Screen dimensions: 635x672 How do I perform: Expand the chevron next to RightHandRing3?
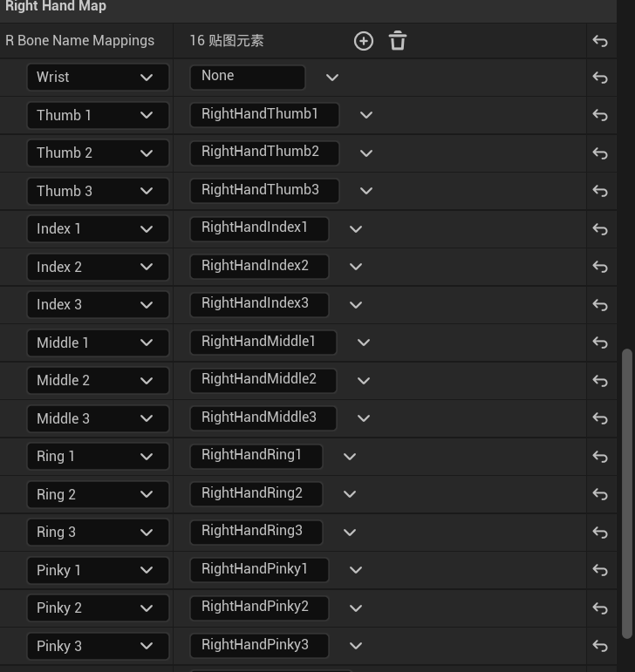(x=350, y=532)
